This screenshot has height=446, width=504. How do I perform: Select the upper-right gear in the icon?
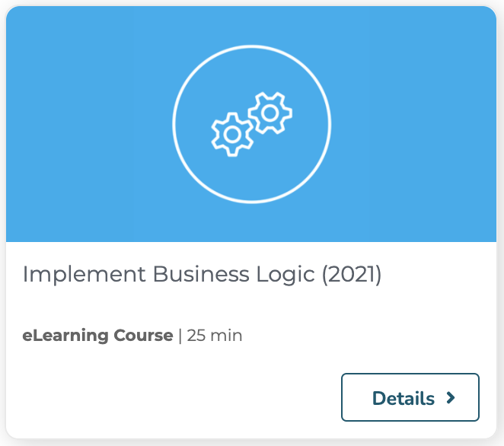coord(270,113)
